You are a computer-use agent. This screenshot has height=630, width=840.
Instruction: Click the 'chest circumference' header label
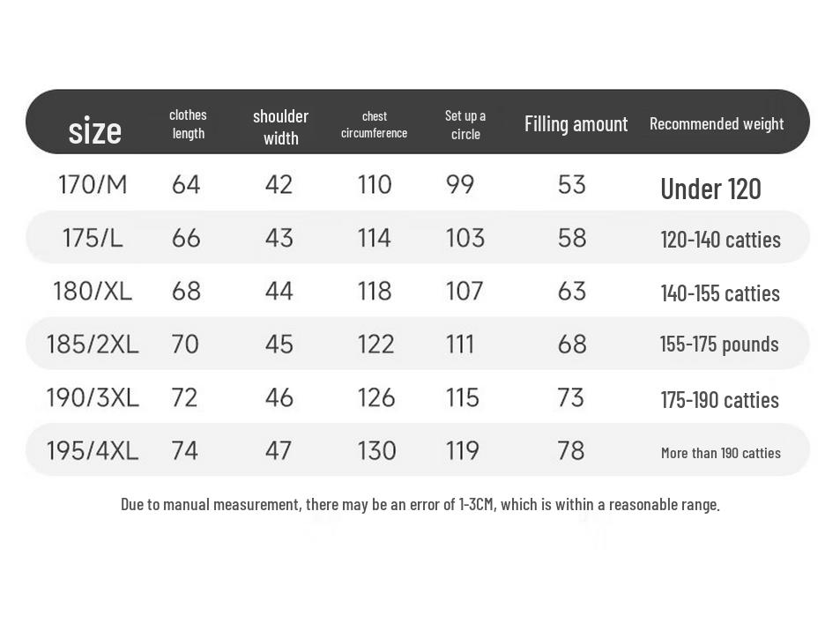point(374,124)
